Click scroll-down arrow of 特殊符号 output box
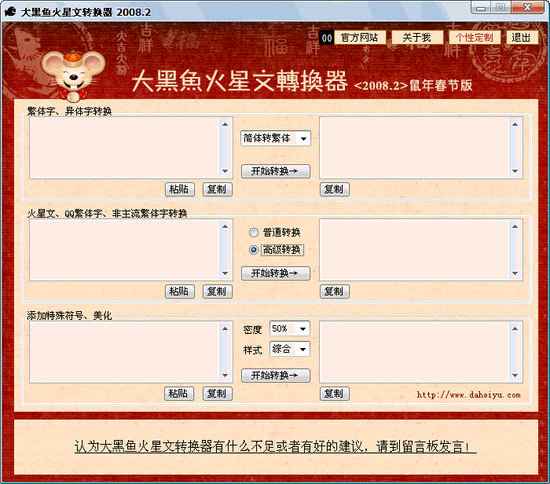This screenshot has width=550, height=484. (515, 375)
